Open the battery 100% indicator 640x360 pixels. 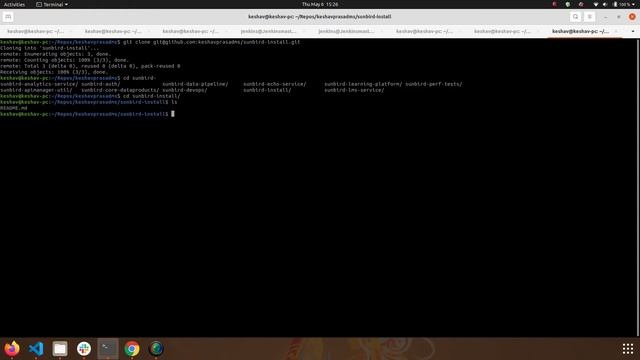624,4
